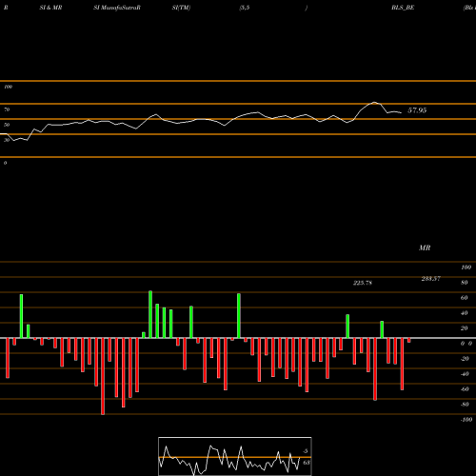
Task: Click the 40 label on MR axis
Action: [x=465, y=313]
